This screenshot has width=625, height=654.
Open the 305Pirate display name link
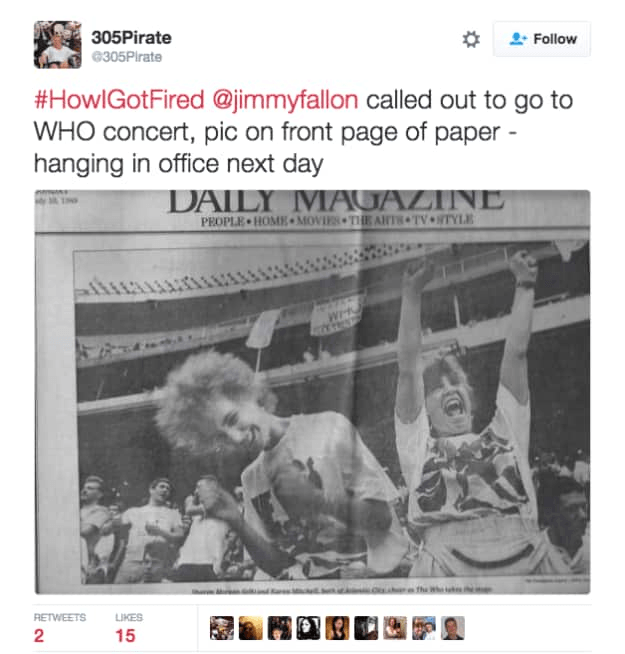click(x=131, y=38)
